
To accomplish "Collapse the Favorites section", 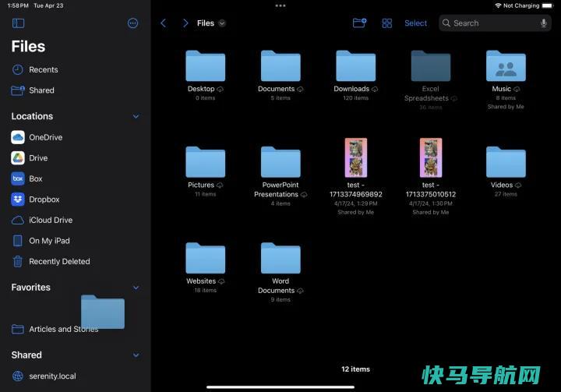I will pyautogui.click(x=136, y=288).
